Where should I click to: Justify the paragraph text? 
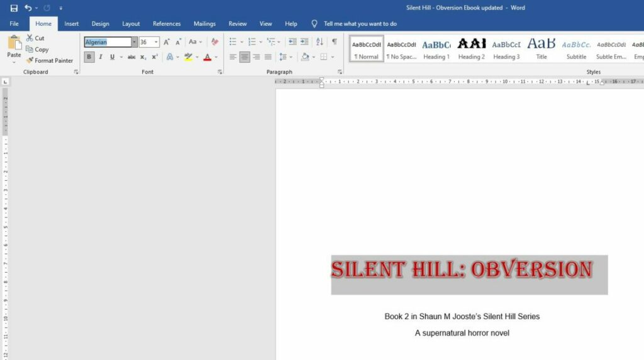(268, 57)
